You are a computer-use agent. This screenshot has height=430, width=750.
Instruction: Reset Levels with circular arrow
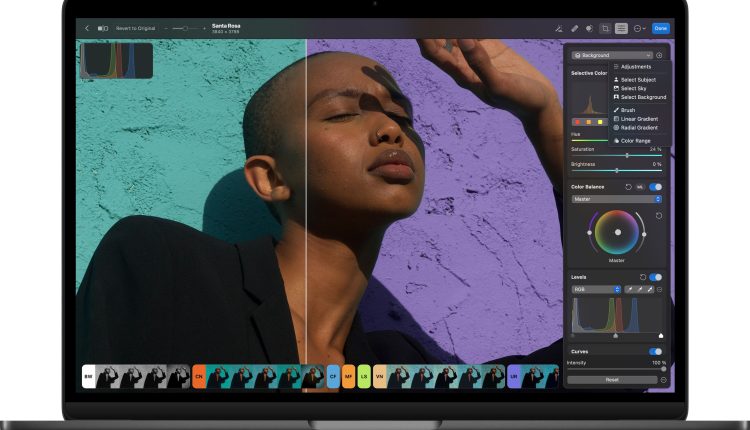point(642,277)
